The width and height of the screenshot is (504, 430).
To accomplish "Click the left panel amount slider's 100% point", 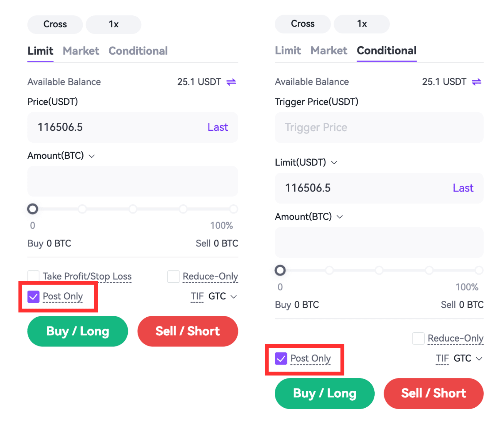I will [233, 209].
